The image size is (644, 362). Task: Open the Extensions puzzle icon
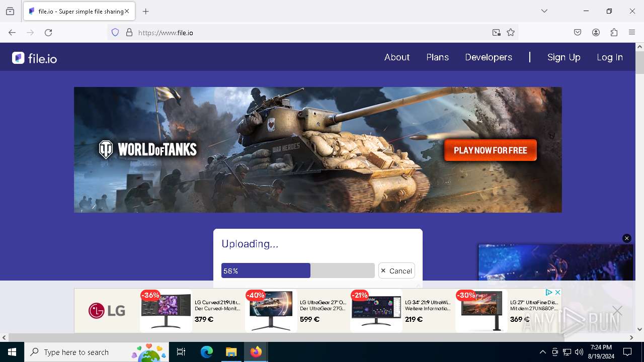(x=614, y=33)
